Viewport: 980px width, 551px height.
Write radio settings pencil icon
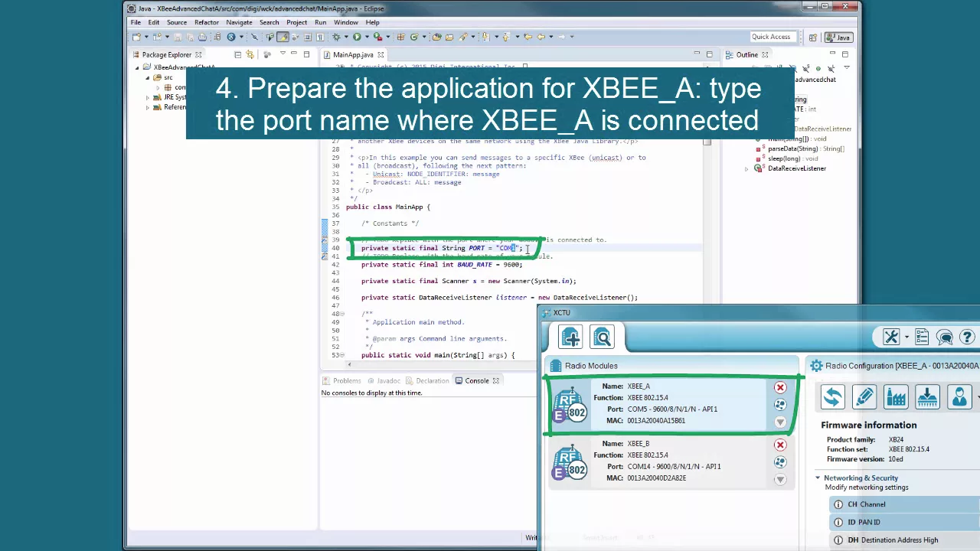(864, 396)
